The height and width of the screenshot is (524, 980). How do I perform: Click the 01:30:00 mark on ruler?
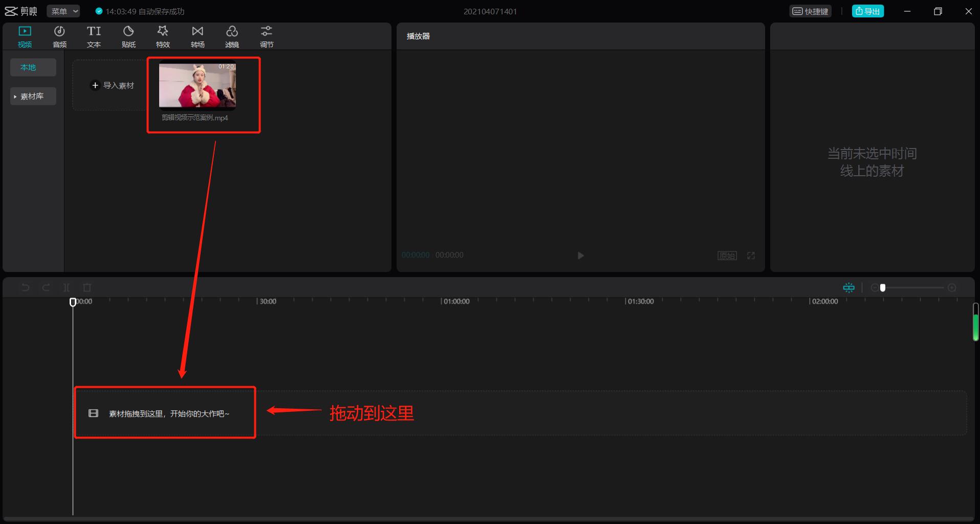tap(641, 301)
